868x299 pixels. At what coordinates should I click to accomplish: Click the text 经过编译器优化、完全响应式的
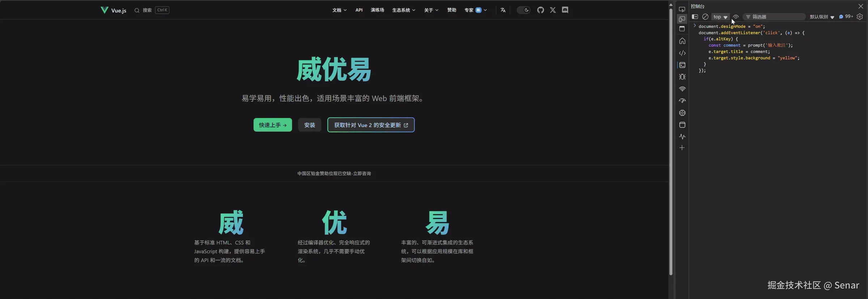click(333, 243)
